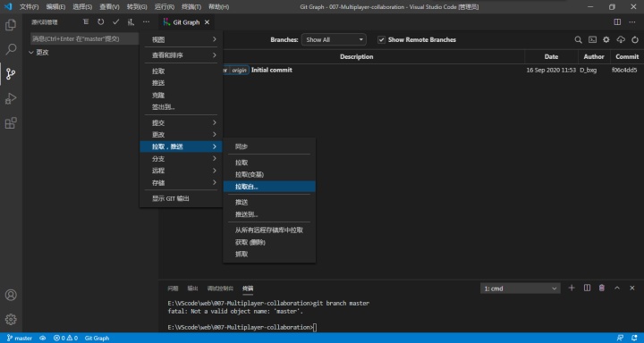Refresh source control with circular arrow icon
The width and height of the screenshot is (644, 343).
pos(100,22)
